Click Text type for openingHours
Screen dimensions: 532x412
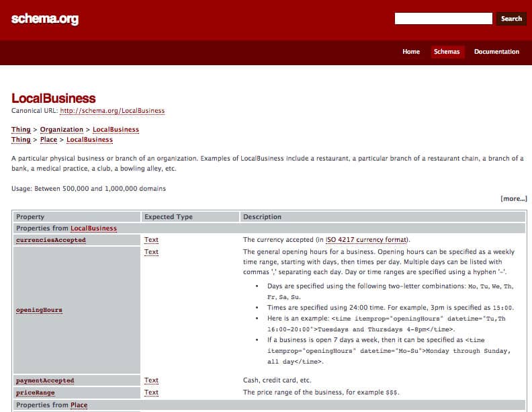[151, 252]
